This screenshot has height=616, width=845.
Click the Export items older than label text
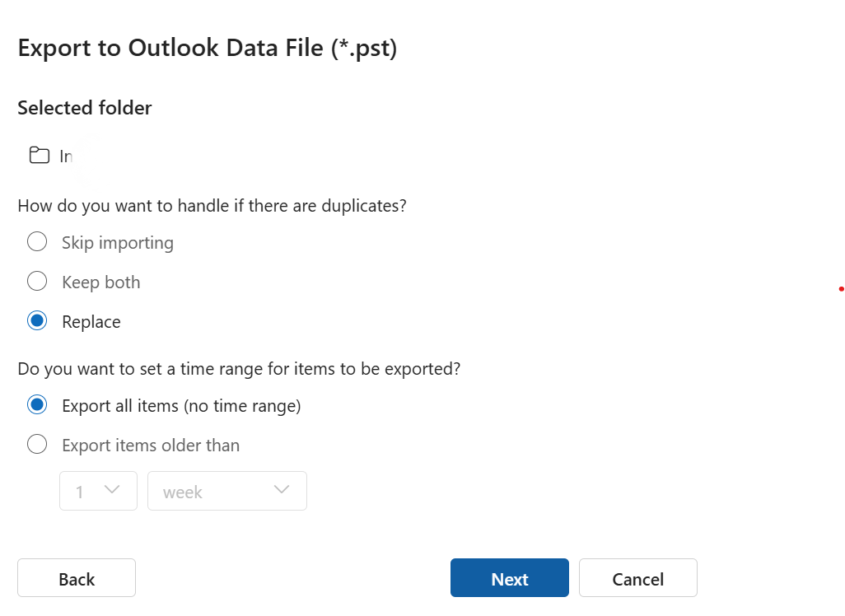(151, 446)
